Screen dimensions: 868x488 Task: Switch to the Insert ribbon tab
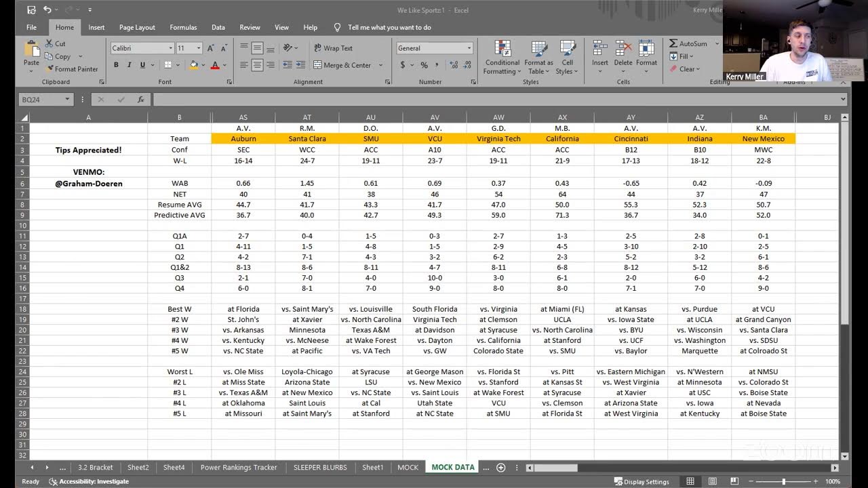coord(96,28)
